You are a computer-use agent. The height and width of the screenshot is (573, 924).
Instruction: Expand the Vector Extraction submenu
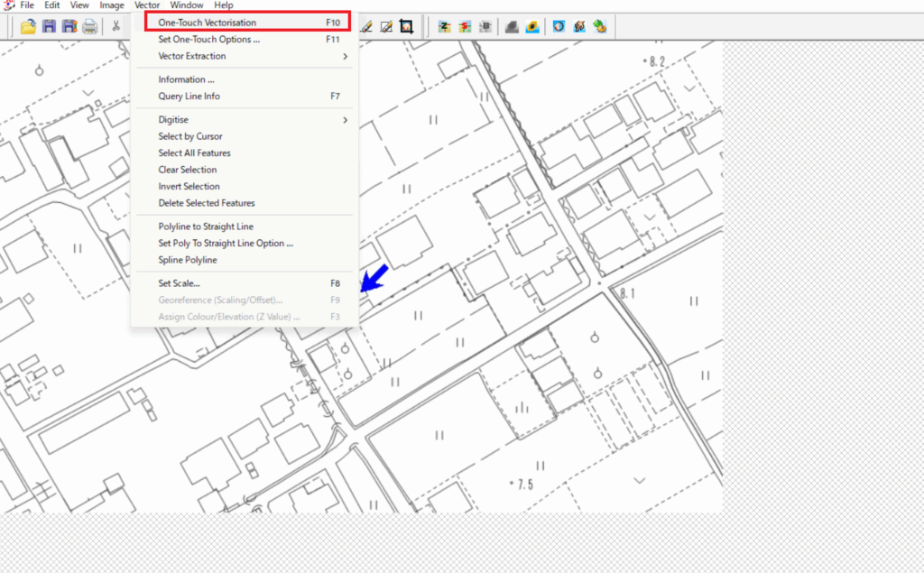pyautogui.click(x=245, y=56)
